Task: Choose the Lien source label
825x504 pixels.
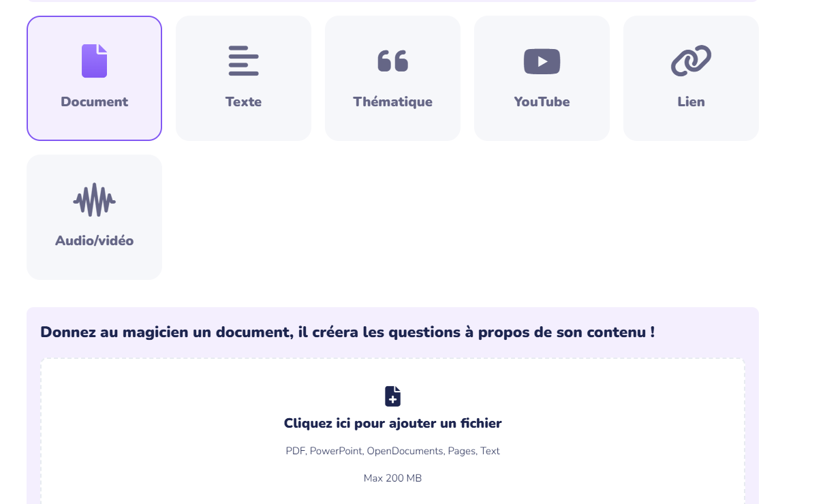Action: [691, 101]
